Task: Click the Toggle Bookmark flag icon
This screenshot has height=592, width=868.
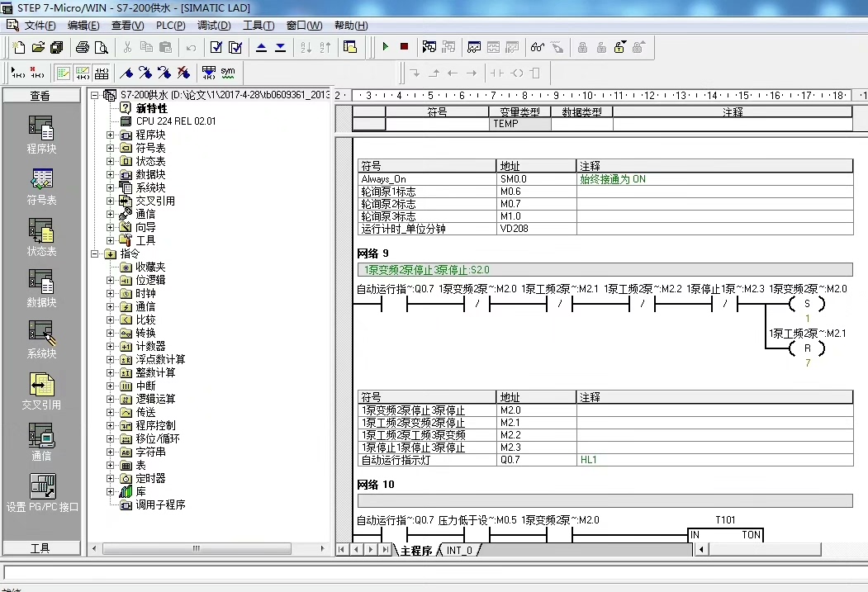Action: pyautogui.click(x=126, y=73)
